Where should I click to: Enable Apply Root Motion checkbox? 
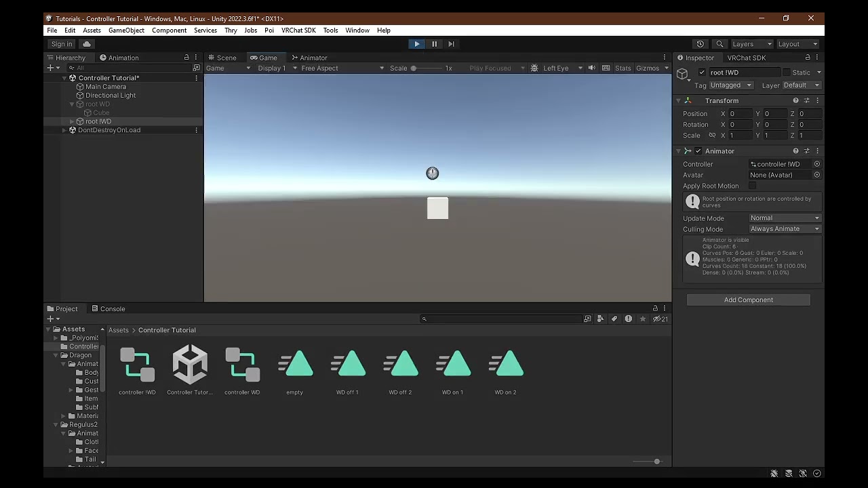753,186
